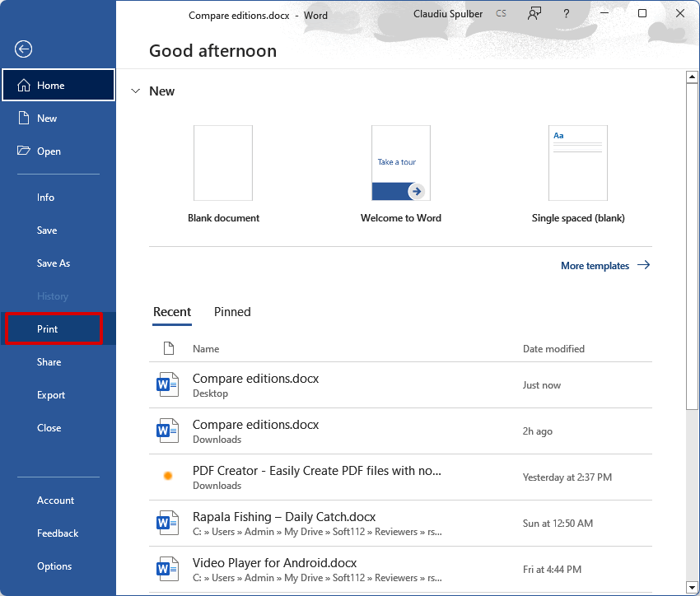The width and height of the screenshot is (700, 596).
Task: Open Word Options from the sidebar
Action: (54, 566)
